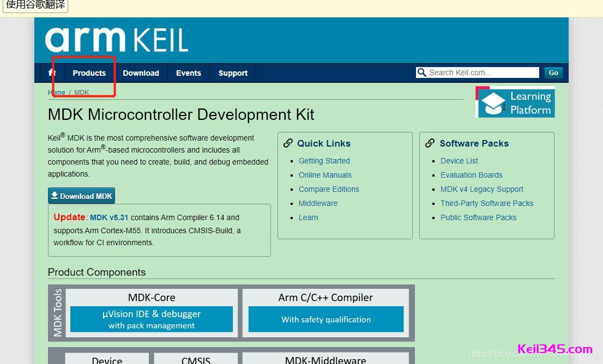603x364 pixels.
Task: Click the Product Components heading
Action: [x=97, y=272]
